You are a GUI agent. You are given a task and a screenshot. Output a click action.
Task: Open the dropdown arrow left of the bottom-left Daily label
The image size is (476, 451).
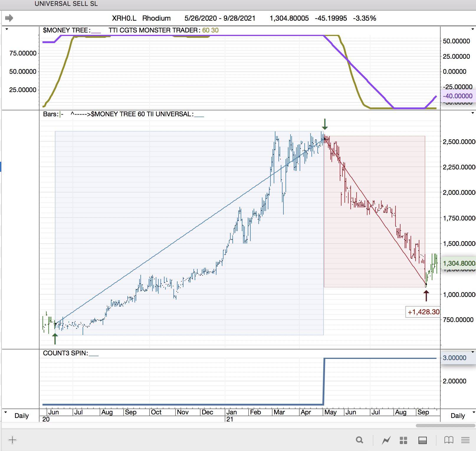click(x=6, y=412)
